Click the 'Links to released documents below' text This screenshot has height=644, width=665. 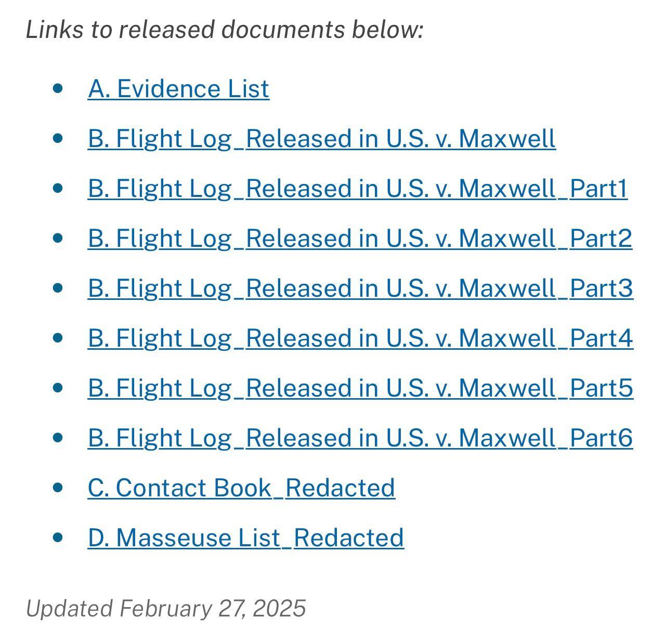coord(225,30)
